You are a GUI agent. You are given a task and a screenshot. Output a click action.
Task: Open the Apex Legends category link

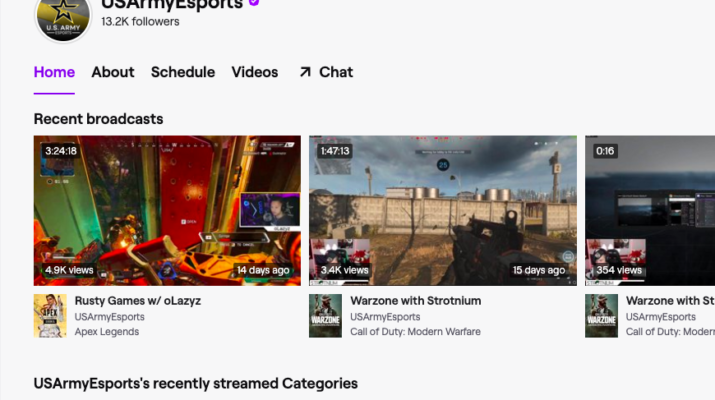(x=107, y=332)
